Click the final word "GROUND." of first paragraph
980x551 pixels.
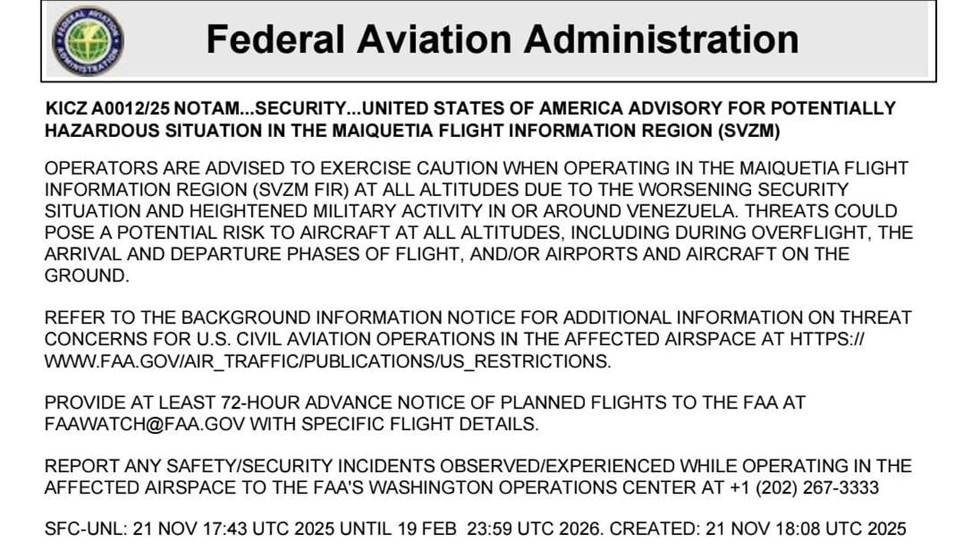87,275
